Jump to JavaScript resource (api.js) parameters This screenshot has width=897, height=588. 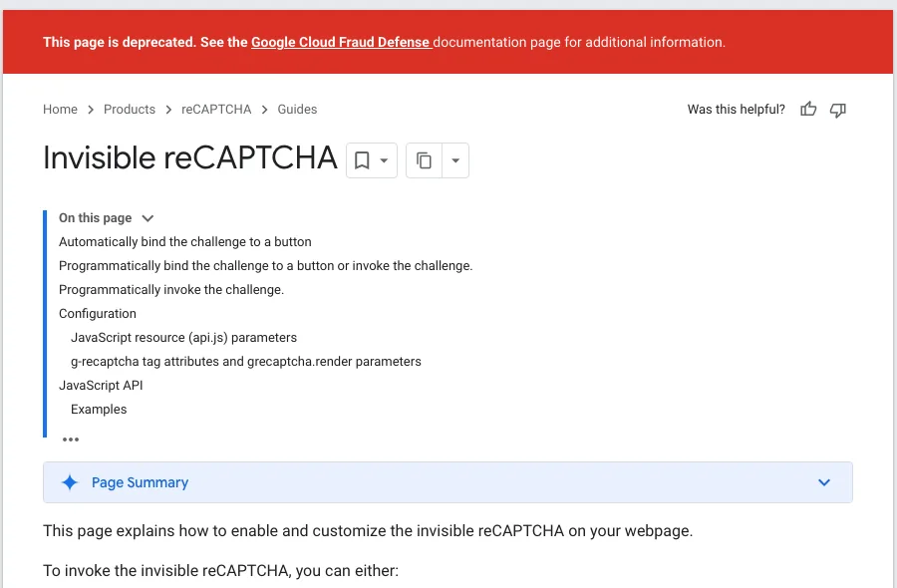coord(183,338)
